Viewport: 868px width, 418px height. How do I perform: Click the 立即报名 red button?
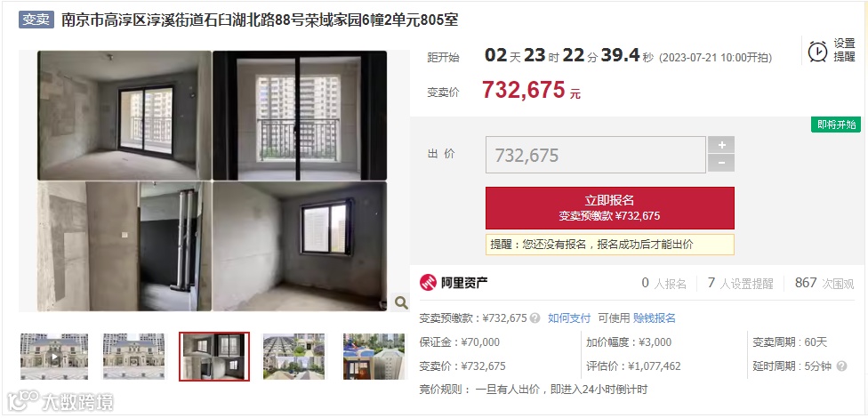(x=610, y=207)
